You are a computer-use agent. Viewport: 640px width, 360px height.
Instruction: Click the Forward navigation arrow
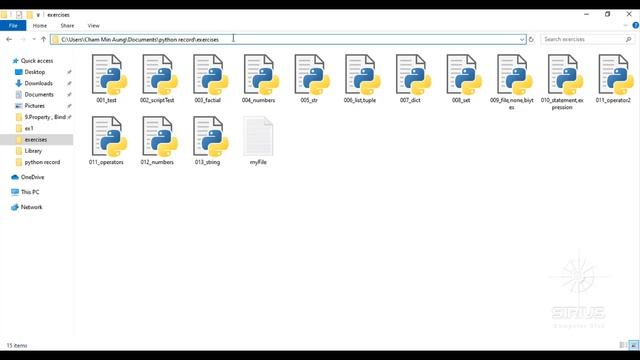(23, 39)
